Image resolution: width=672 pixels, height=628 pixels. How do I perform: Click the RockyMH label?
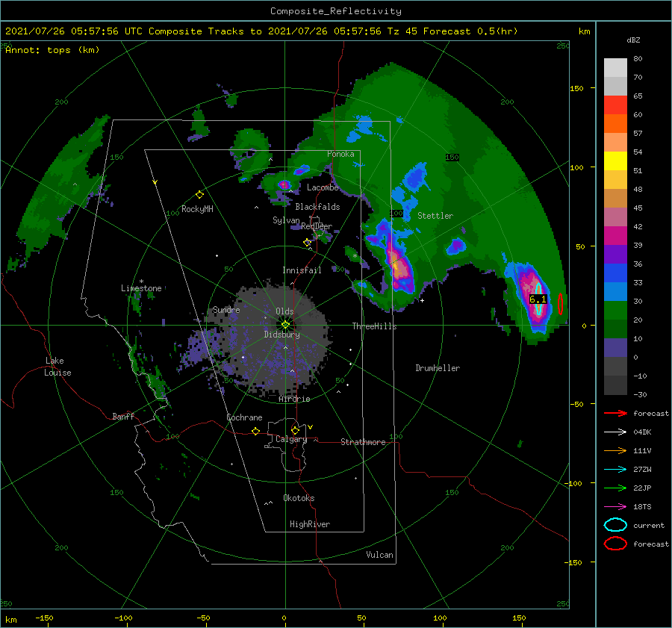(197, 209)
